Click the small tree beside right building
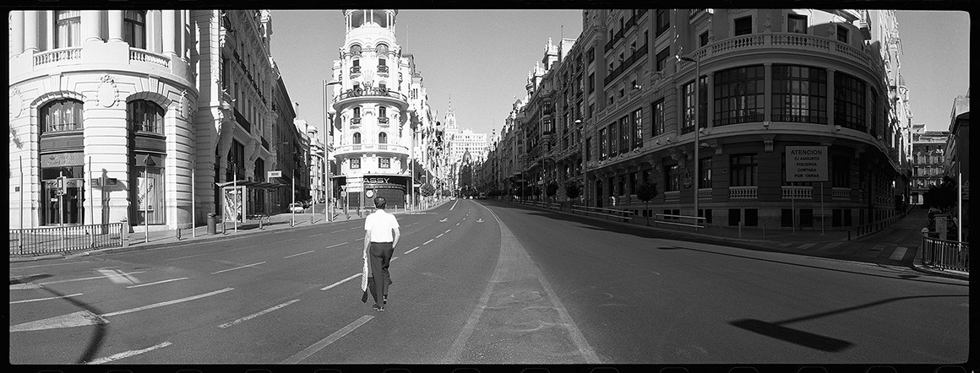Viewport: 980px width, 373px height. tap(646, 194)
